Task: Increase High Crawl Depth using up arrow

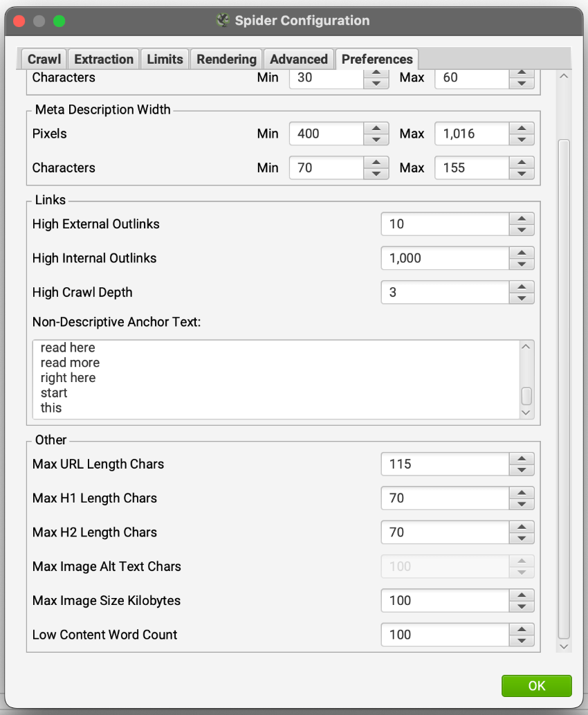Action: click(522, 287)
